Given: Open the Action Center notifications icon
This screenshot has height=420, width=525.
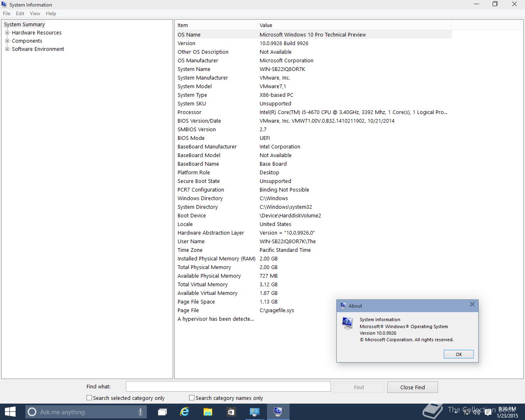Looking at the screenshot, I should 488,412.
